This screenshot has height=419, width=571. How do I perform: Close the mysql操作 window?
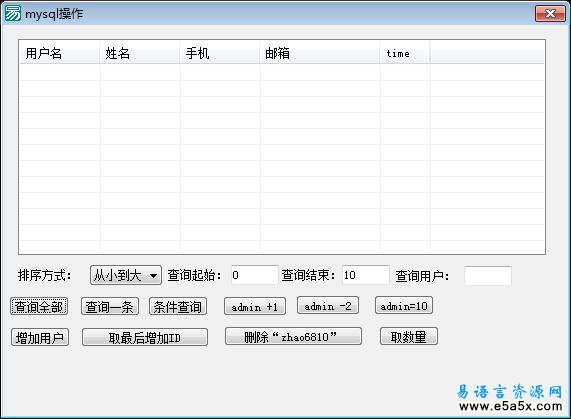tap(550, 14)
